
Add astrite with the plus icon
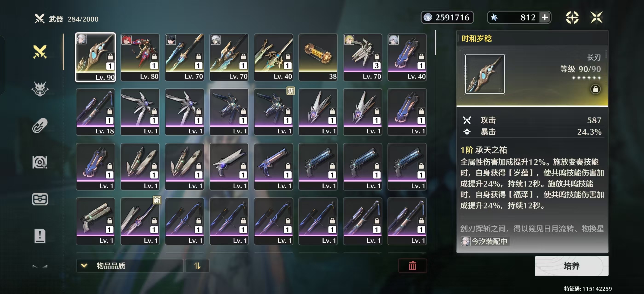[544, 17]
